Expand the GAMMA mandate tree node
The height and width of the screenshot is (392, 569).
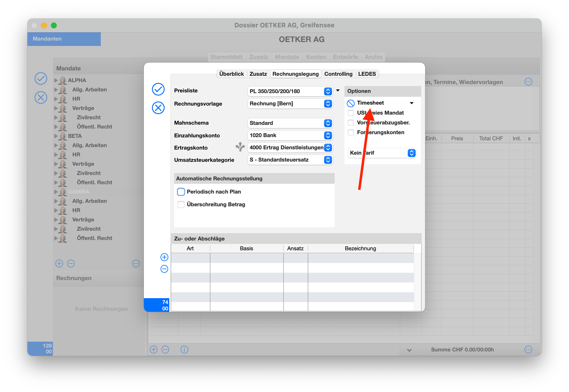tap(56, 192)
